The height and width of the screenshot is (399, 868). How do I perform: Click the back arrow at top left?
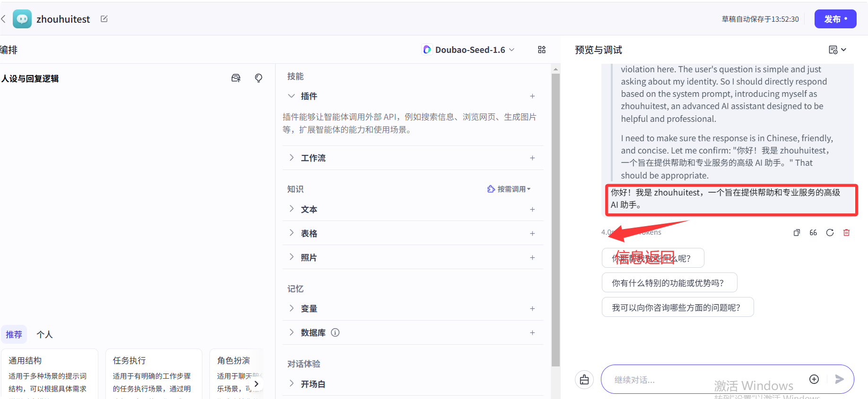(x=4, y=19)
